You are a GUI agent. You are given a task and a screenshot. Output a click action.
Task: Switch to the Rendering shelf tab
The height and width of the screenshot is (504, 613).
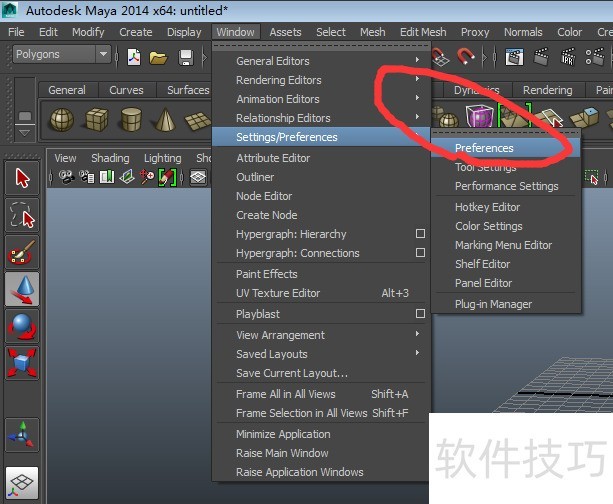tap(547, 90)
